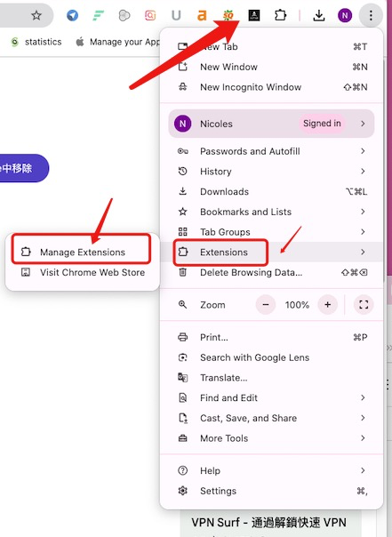The height and width of the screenshot is (537, 392).
Task: Click the purple N profile avatar in toolbar
Action: [x=345, y=15]
